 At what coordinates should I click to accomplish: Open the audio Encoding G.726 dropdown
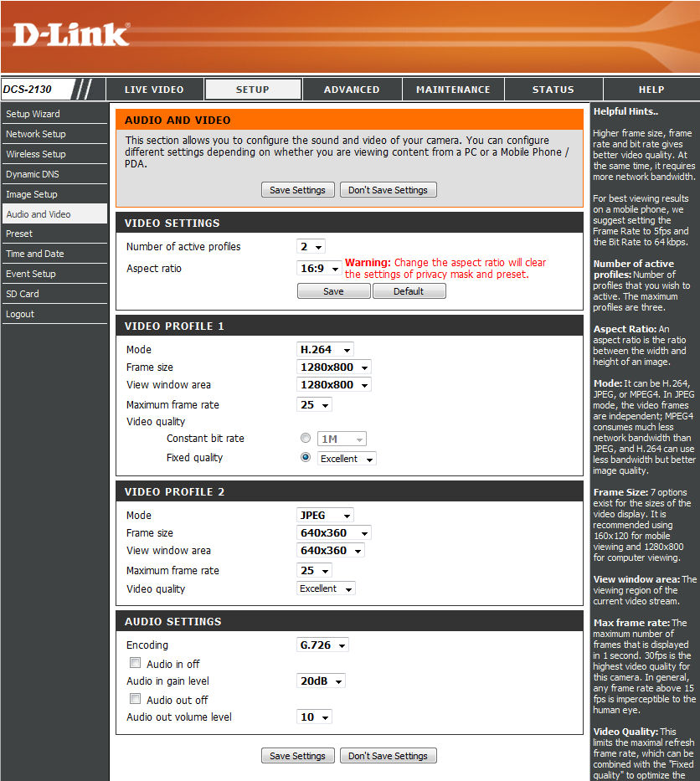coord(322,645)
